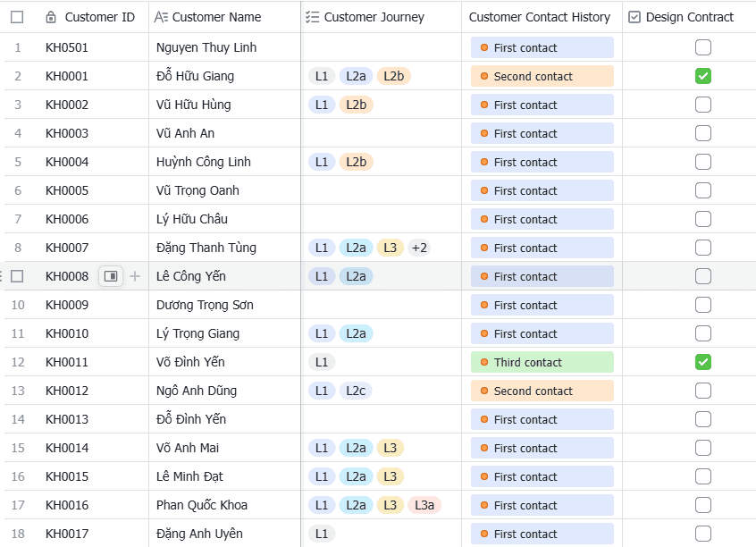Expand the +2 tag for Đặng Thanh Tùng
This screenshot has height=547, width=756.
419,248
